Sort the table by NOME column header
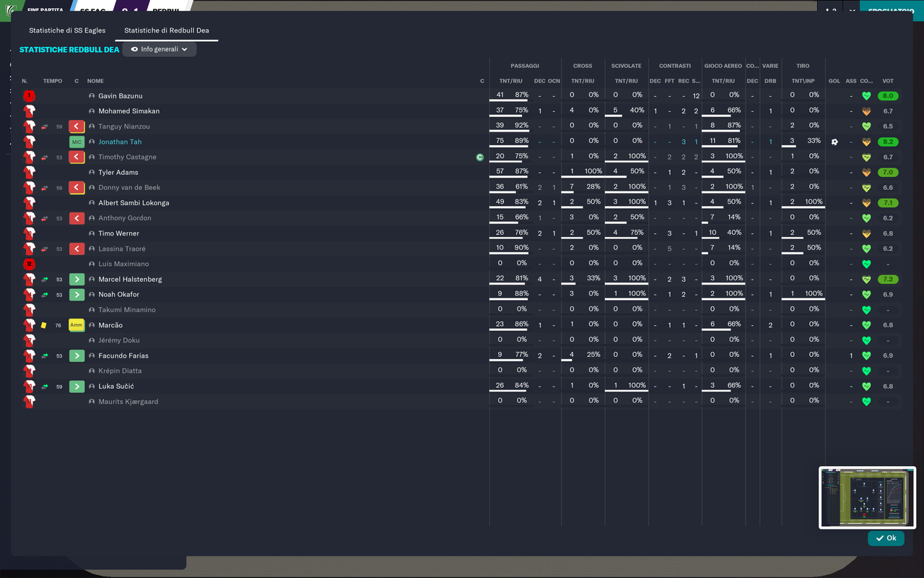This screenshot has height=578, width=924. [x=95, y=81]
